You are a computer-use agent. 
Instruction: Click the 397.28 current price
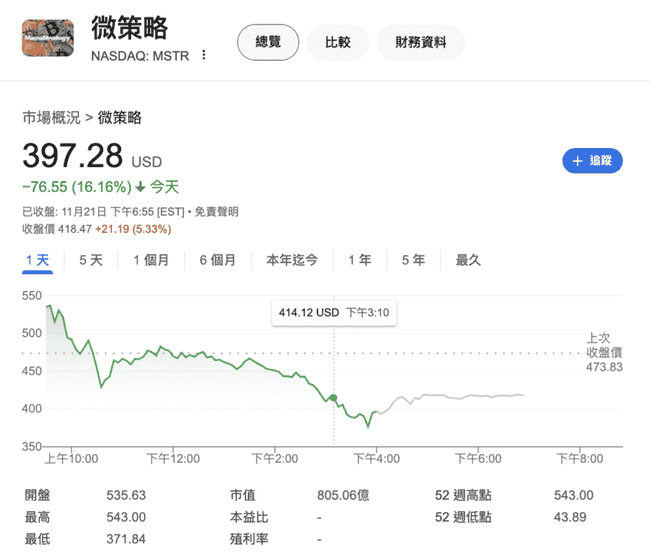tap(73, 156)
